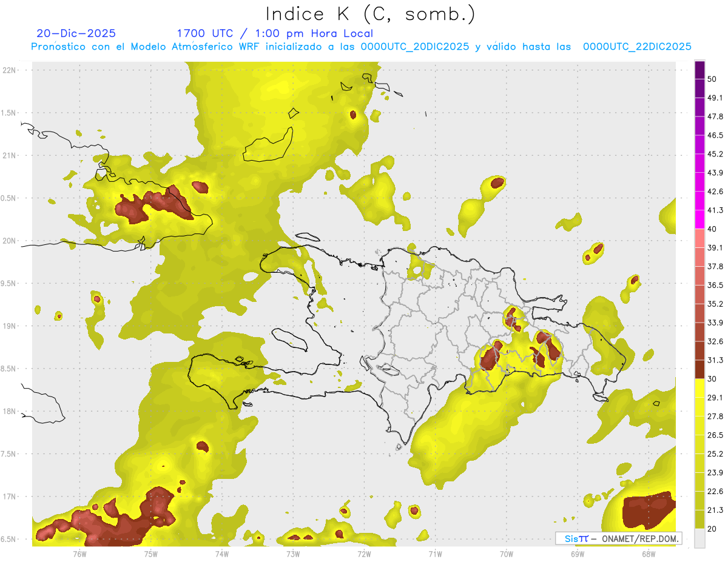Click the '33.9' colorbar label
Viewport: 728px width, 562px height.
pyautogui.click(x=715, y=323)
